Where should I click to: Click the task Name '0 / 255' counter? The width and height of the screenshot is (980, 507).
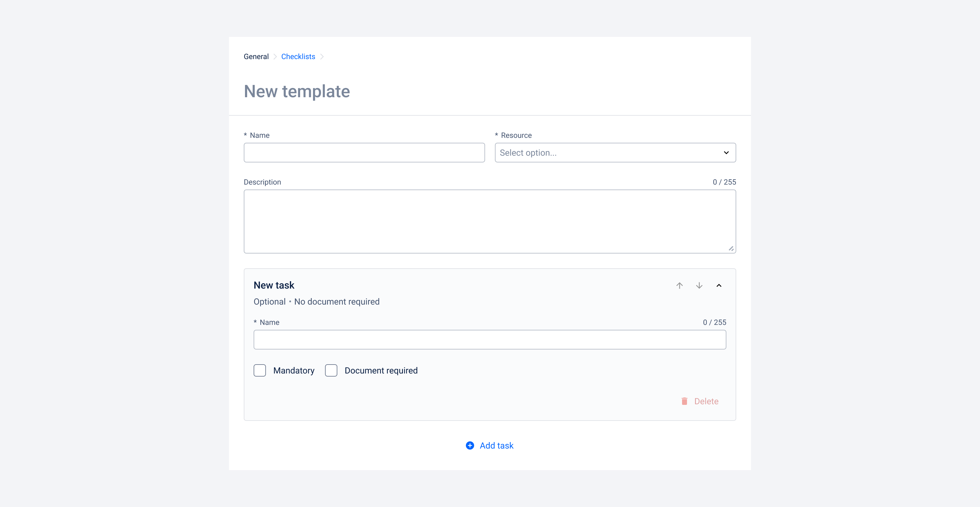point(714,322)
